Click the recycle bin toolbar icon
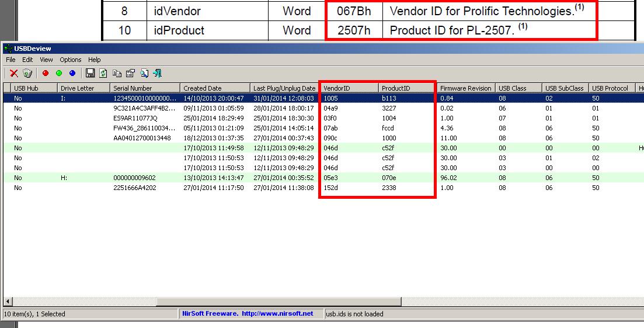The height and width of the screenshot is (328, 644). coord(27,73)
